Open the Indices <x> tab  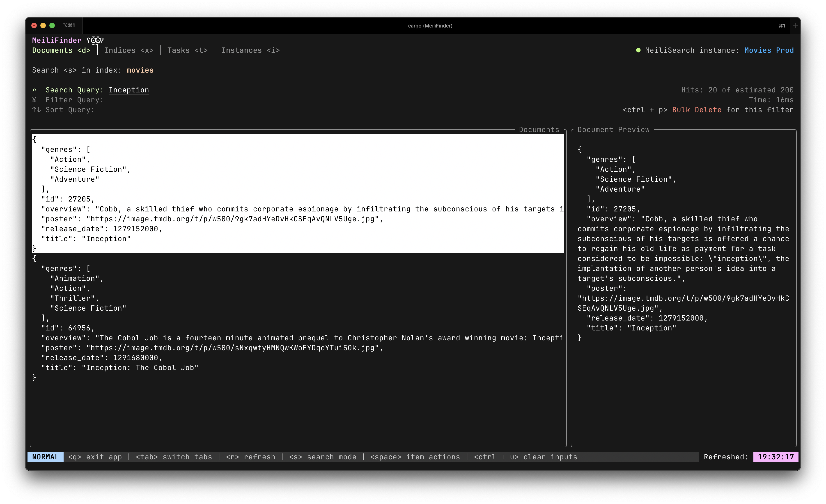[129, 50]
